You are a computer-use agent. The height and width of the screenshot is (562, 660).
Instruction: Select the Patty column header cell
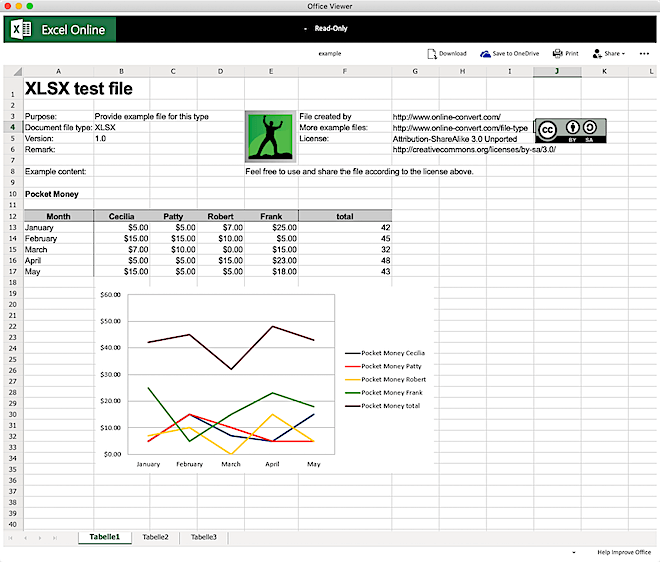click(x=173, y=216)
